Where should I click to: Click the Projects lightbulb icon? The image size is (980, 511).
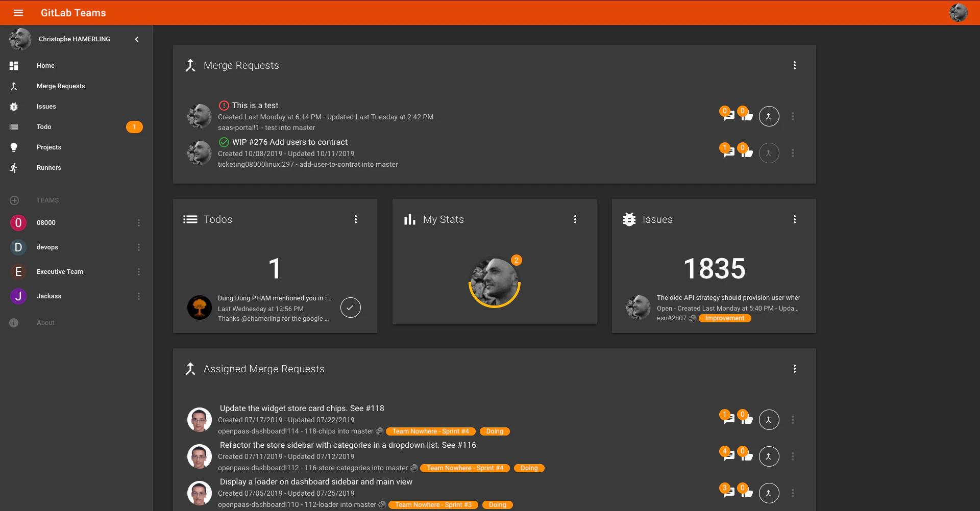tap(14, 147)
